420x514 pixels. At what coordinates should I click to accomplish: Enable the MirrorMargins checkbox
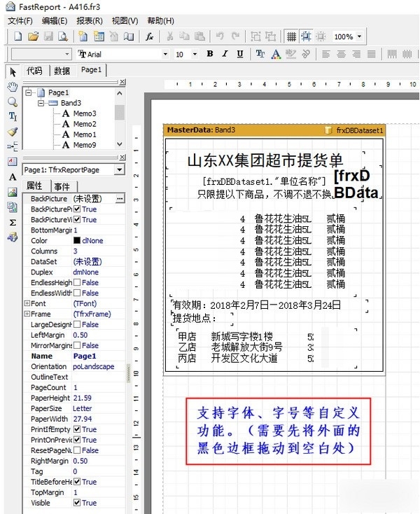[x=77, y=345]
